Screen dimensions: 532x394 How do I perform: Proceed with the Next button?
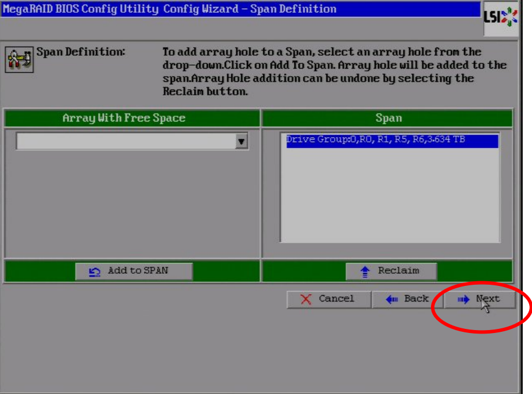click(480, 299)
